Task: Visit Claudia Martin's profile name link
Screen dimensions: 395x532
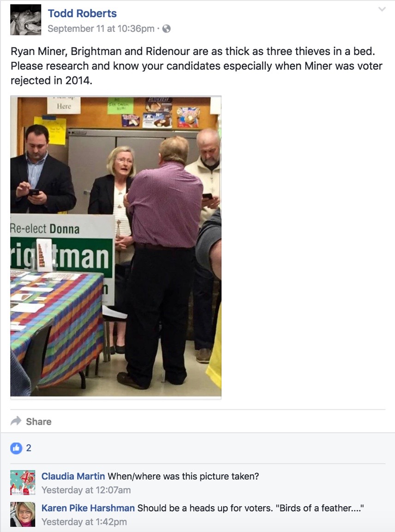Action: click(73, 476)
